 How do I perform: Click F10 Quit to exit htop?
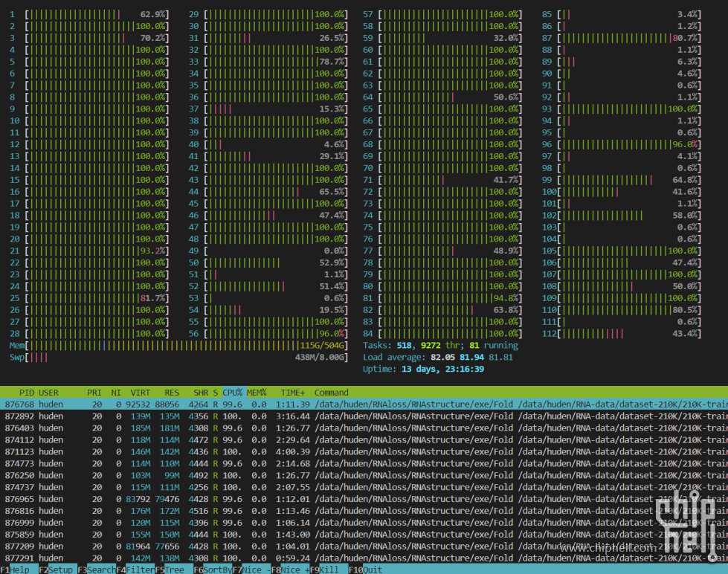(x=366, y=570)
